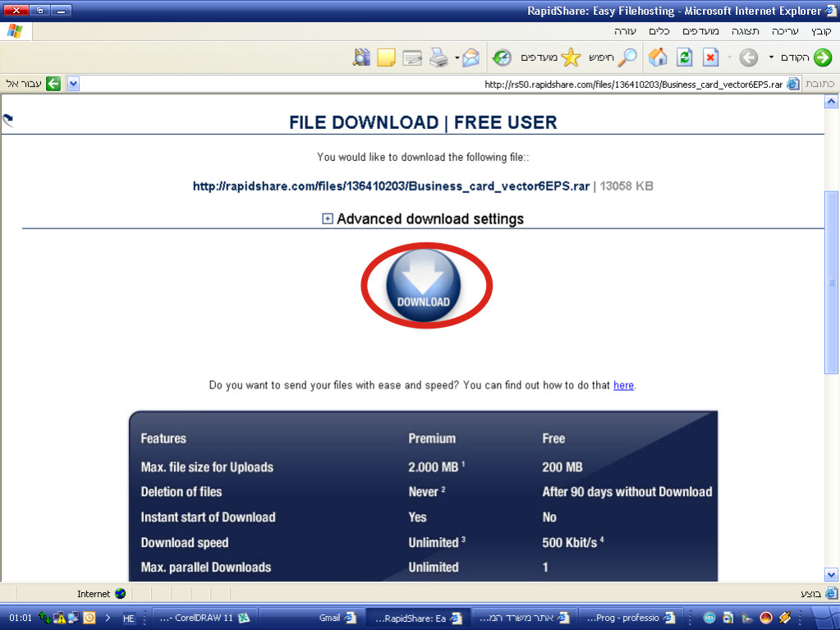Print the page with printer icon
The width and height of the screenshot is (840, 630).
[439, 57]
